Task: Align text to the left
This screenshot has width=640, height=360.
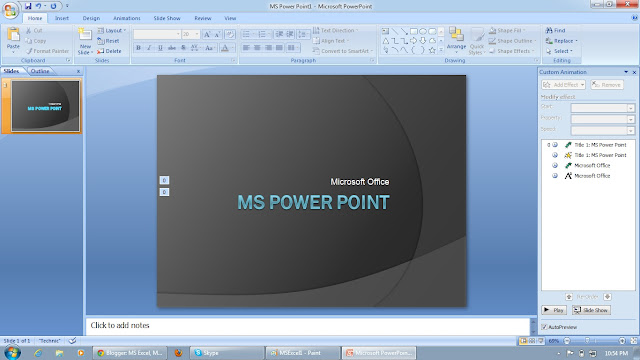Action: tap(246, 48)
